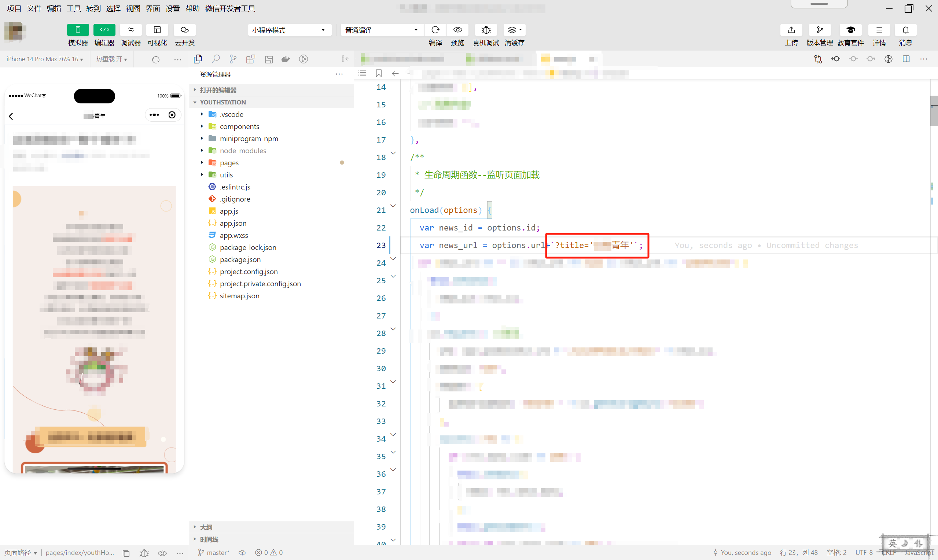The image size is (938, 560).
Task: Click the split editor layout icon
Action: [x=905, y=59]
